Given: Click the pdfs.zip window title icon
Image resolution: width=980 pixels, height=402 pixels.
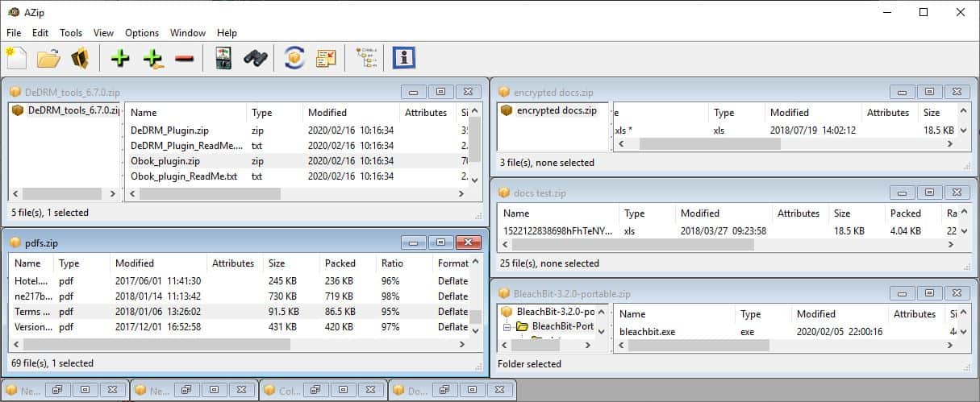Looking at the screenshot, I should pyautogui.click(x=15, y=242).
